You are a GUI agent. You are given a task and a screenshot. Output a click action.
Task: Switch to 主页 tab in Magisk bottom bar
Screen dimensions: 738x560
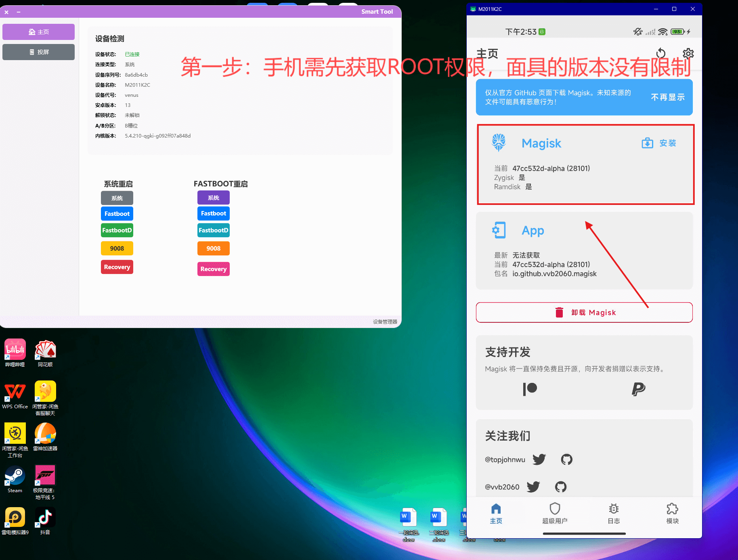tap(496, 514)
